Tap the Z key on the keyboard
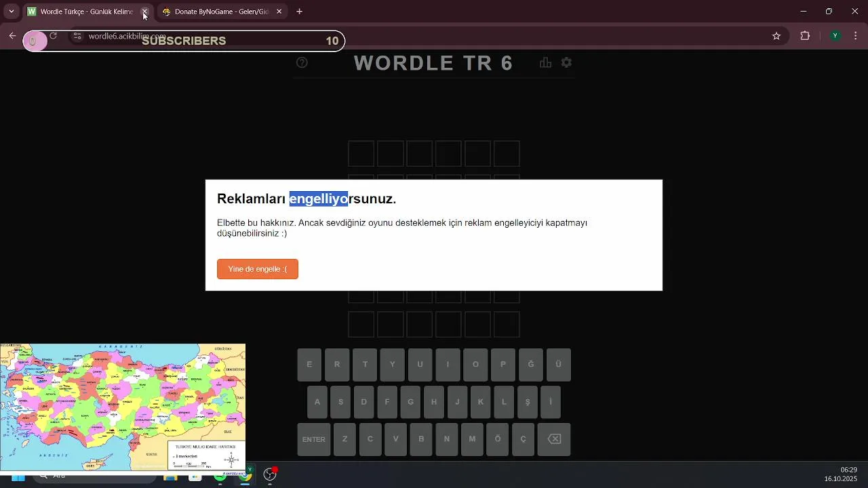The image size is (868, 488). (344, 439)
